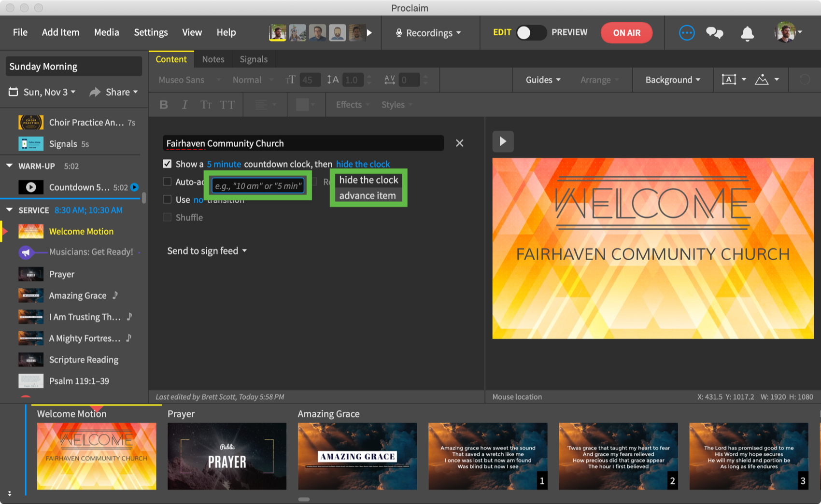The image size is (821, 504).
Task: Open the Styles dropdown
Action: [396, 105]
